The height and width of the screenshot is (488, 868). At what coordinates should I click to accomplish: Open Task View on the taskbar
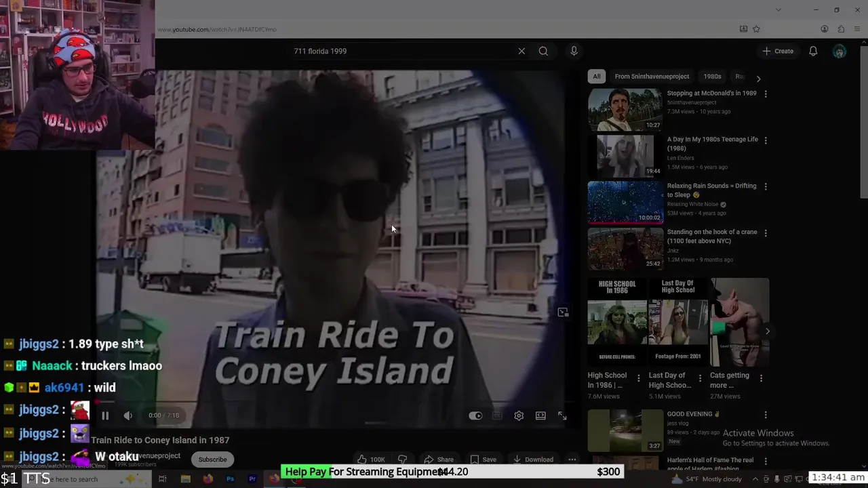163,479
